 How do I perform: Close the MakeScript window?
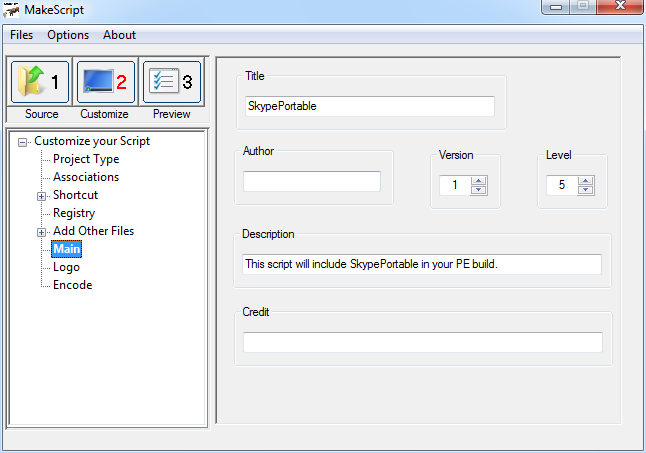coord(620,6)
